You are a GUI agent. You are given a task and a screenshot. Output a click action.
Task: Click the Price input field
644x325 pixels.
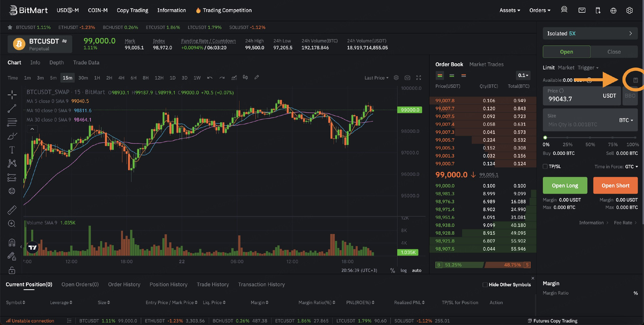[x=581, y=95]
